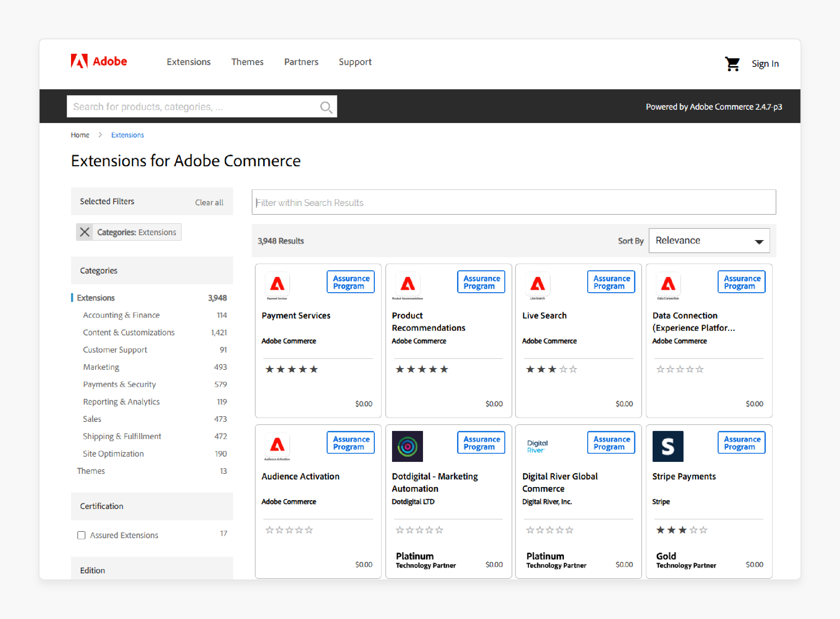This screenshot has width=840, height=619.
Task: Click the Data Connection product icon
Action: [x=668, y=285]
